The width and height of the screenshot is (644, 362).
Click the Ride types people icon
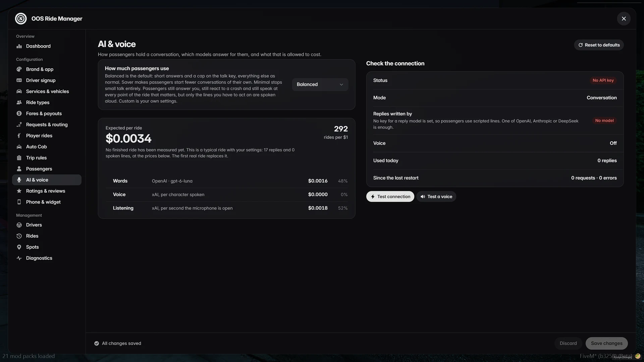point(19,103)
